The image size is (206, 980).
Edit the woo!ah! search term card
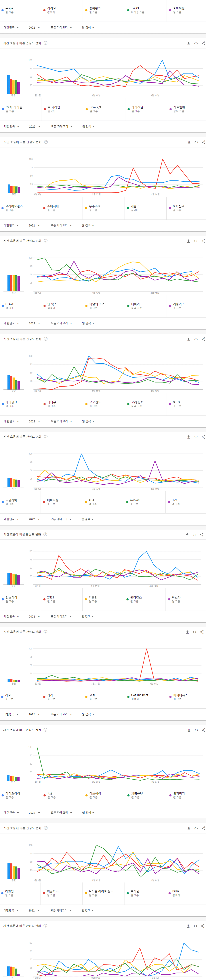145,502
